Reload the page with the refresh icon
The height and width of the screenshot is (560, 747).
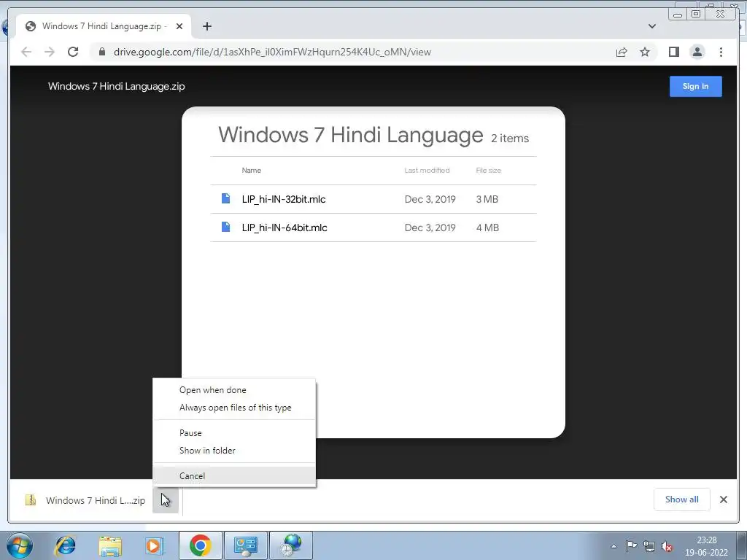[73, 52]
